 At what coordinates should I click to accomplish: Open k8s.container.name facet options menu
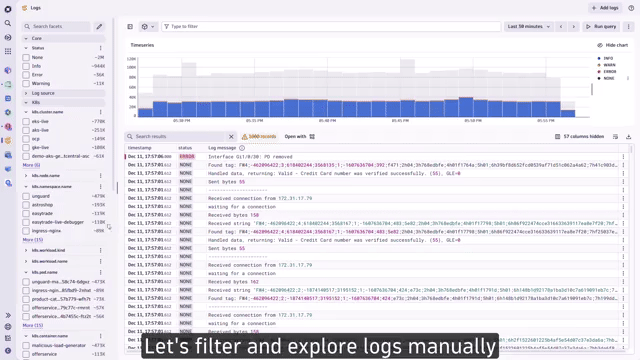[100, 336]
